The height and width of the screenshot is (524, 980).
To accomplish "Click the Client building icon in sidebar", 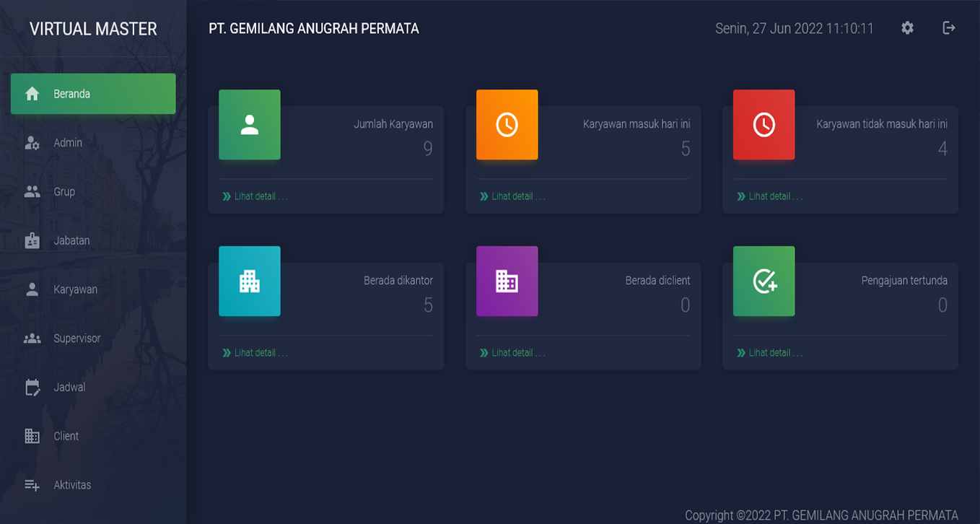I will (32, 436).
